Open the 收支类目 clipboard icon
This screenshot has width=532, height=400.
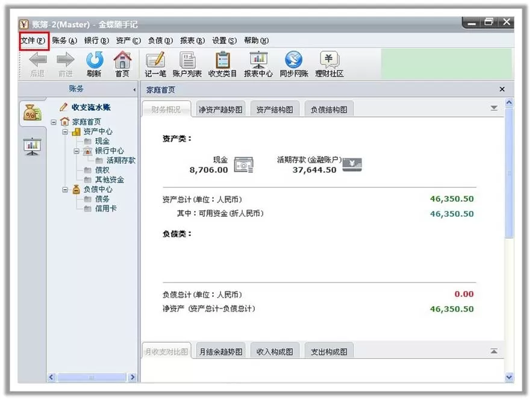(x=222, y=60)
